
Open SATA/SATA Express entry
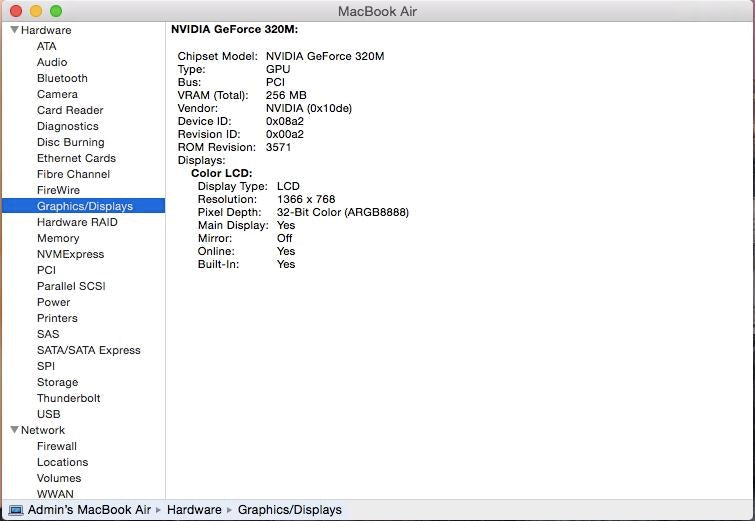(89, 350)
